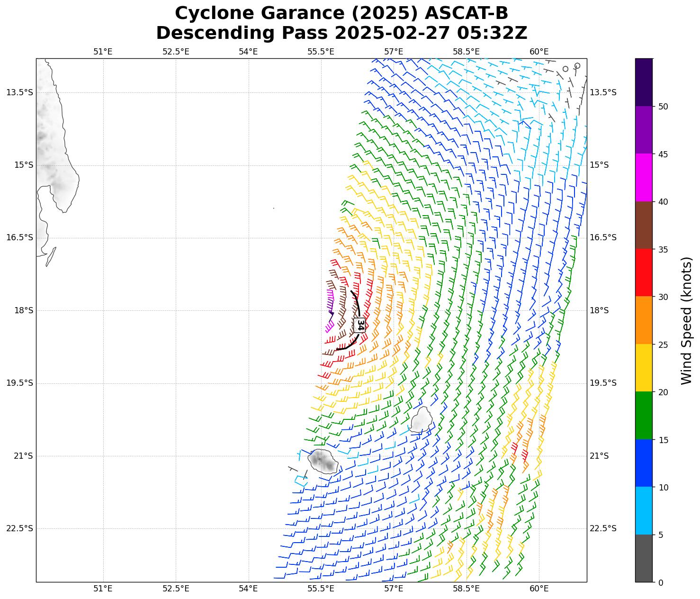Click the dark purple colorbar segment above 50
The image size is (700, 599).
pos(644,82)
